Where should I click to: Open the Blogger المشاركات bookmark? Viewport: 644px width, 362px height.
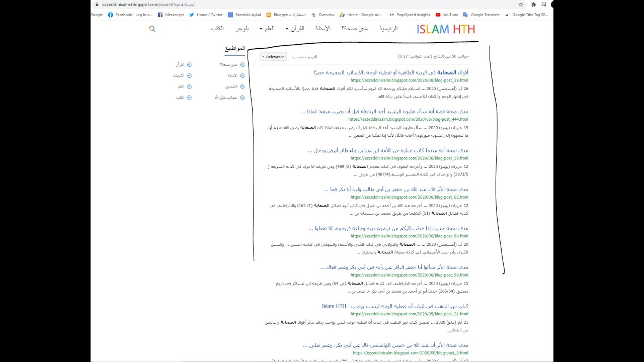click(286, 15)
